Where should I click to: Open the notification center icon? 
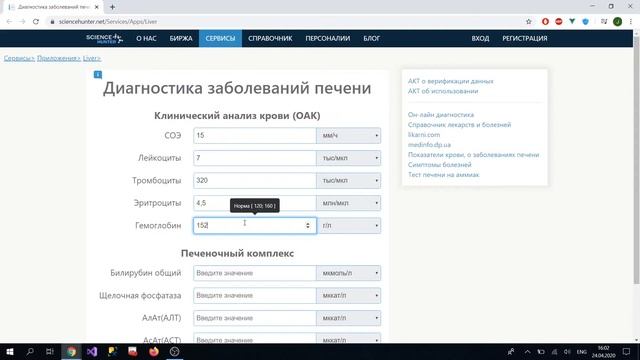627,351
